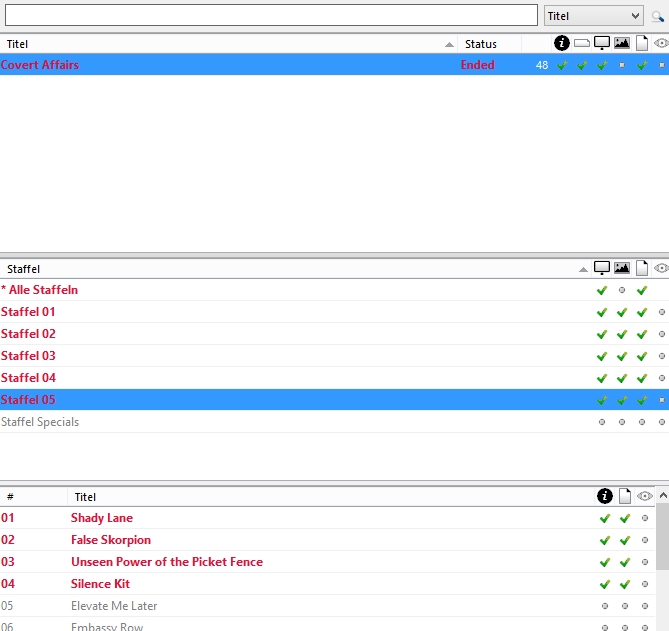Click episode count 48 of Covert Affairs
Screen dimensions: 669x631
coord(542,65)
